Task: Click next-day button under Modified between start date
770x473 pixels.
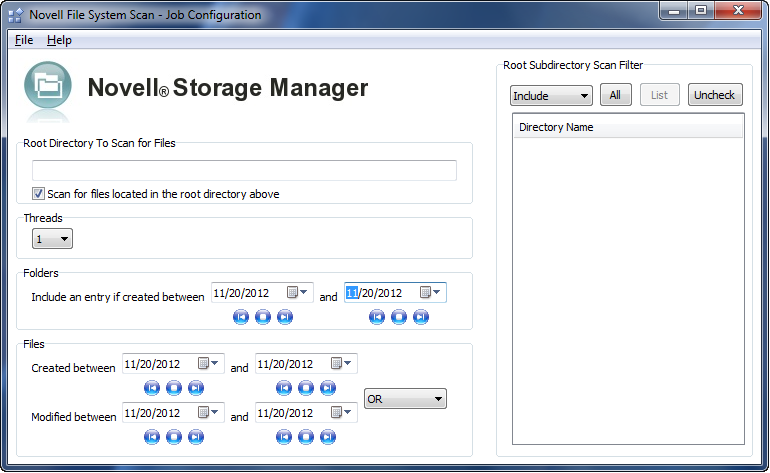Action: click(196, 437)
